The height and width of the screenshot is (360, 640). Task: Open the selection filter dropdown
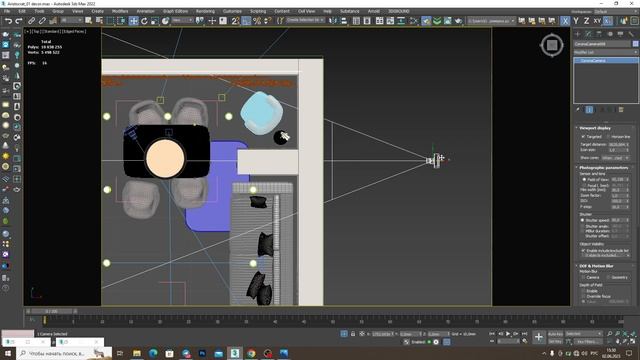pyautogui.click(x=71, y=20)
